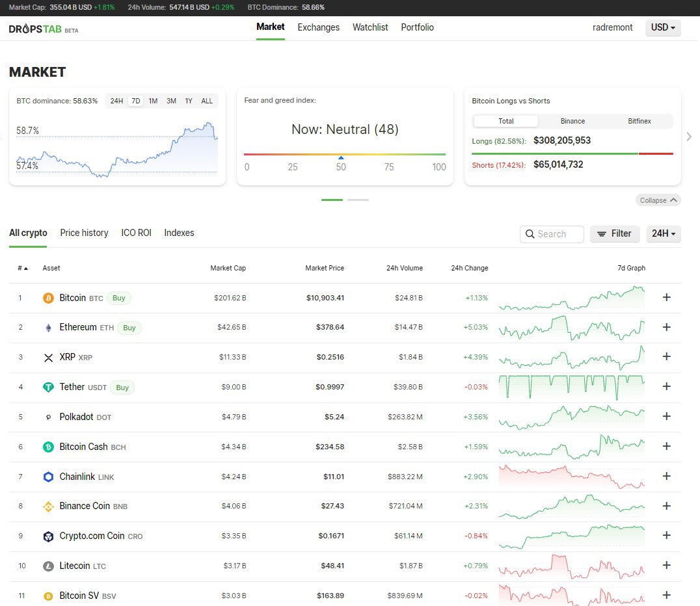Viewport: 700px width, 606px height.
Task: Sort table by Market Price column
Action: coord(325,268)
